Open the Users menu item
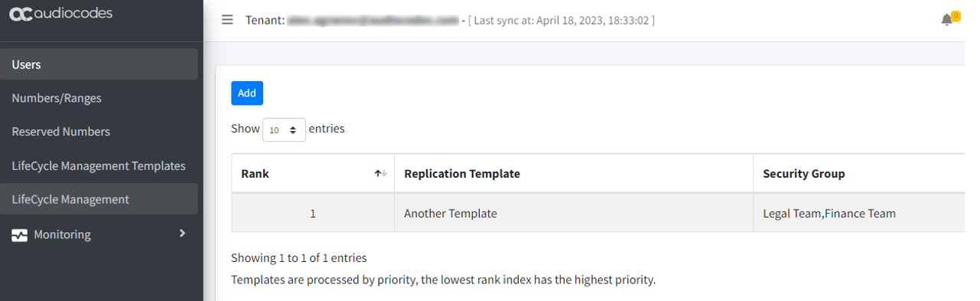The width and height of the screenshot is (980, 301). tap(99, 64)
